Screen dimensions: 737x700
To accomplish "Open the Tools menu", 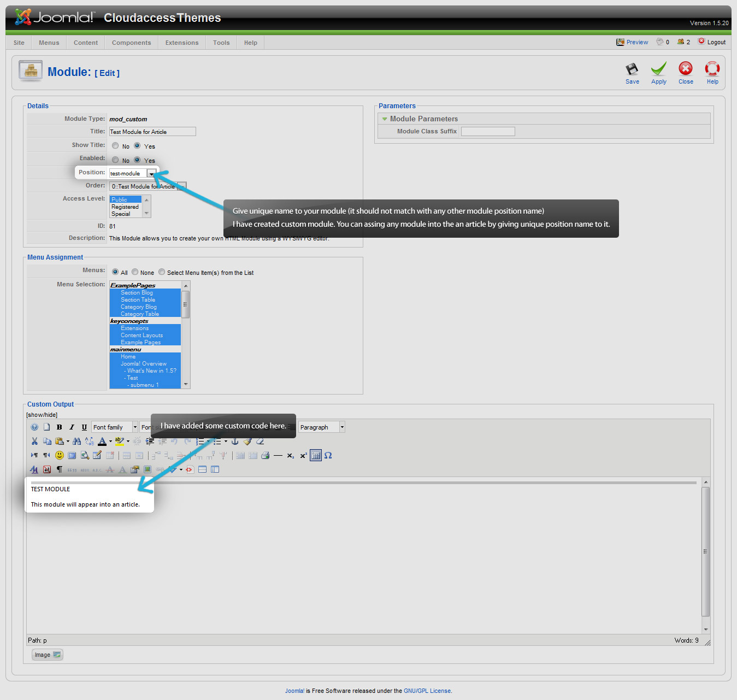I will click(x=221, y=43).
